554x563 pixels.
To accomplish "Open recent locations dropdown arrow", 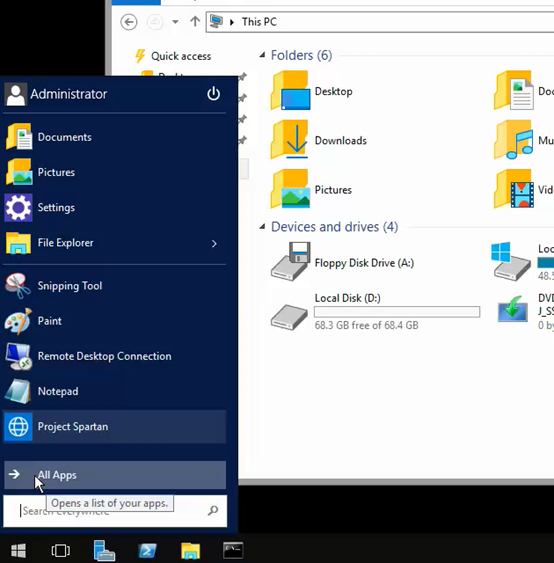I will 175,22.
